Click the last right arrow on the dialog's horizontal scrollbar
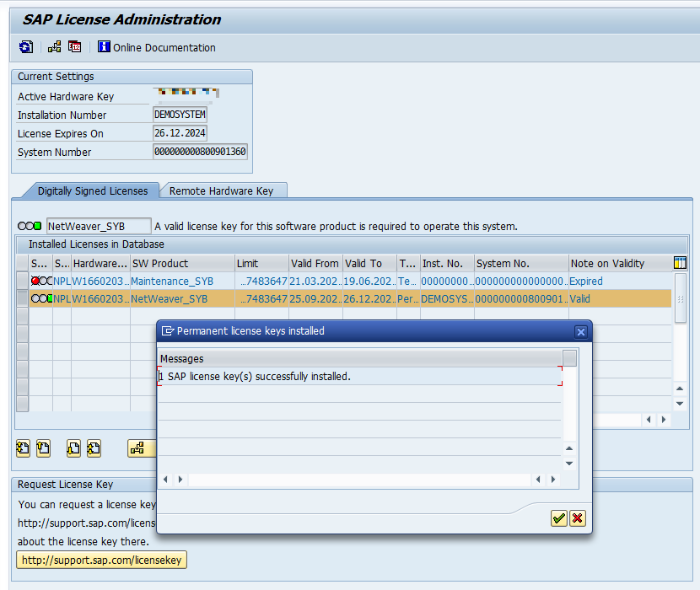 [553, 480]
